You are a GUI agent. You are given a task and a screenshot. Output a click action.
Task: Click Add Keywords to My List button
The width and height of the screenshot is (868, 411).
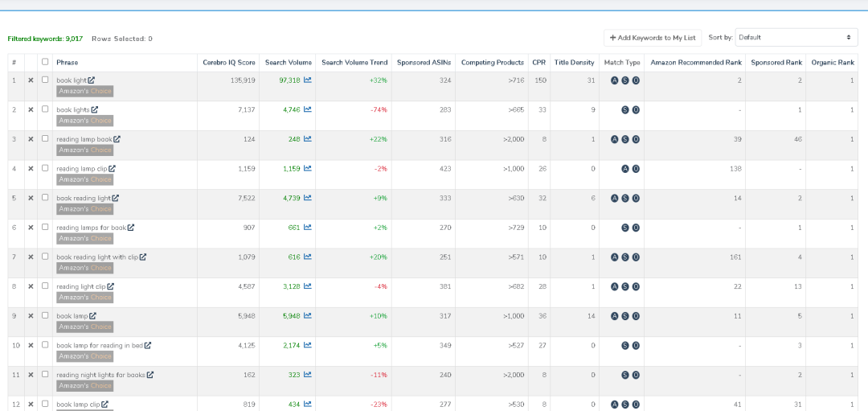tap(652, 38)
